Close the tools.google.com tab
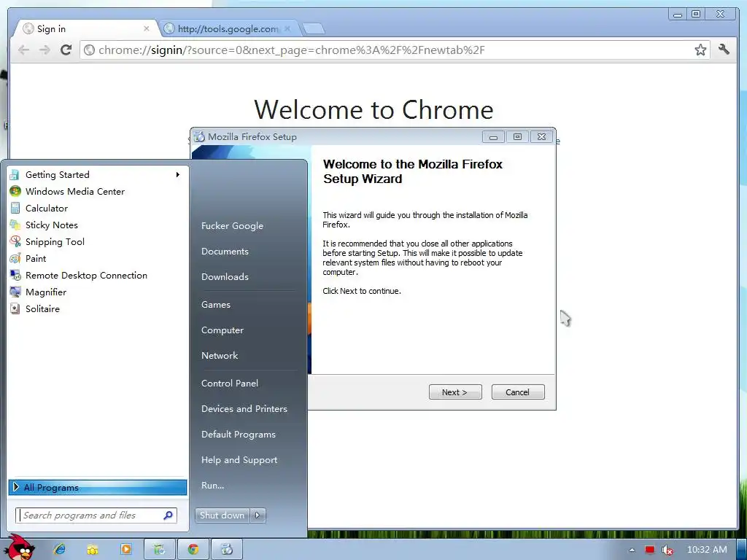This screenshot has width=747, height=560. tap(287, 28)
